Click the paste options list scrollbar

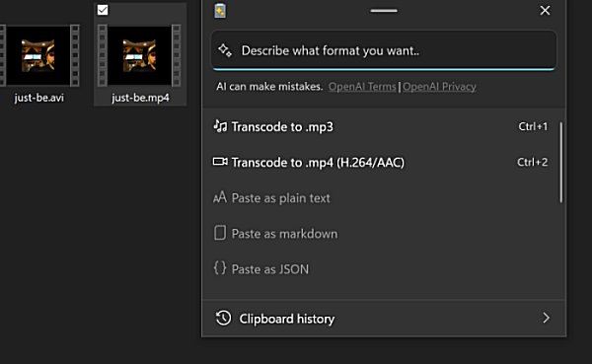click(x=561, y=163)
